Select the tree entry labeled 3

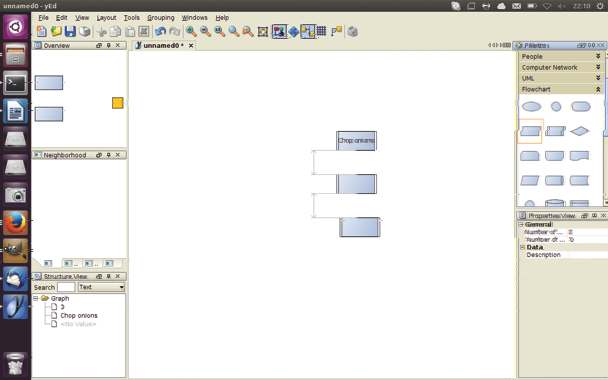(x=62, y=307)
